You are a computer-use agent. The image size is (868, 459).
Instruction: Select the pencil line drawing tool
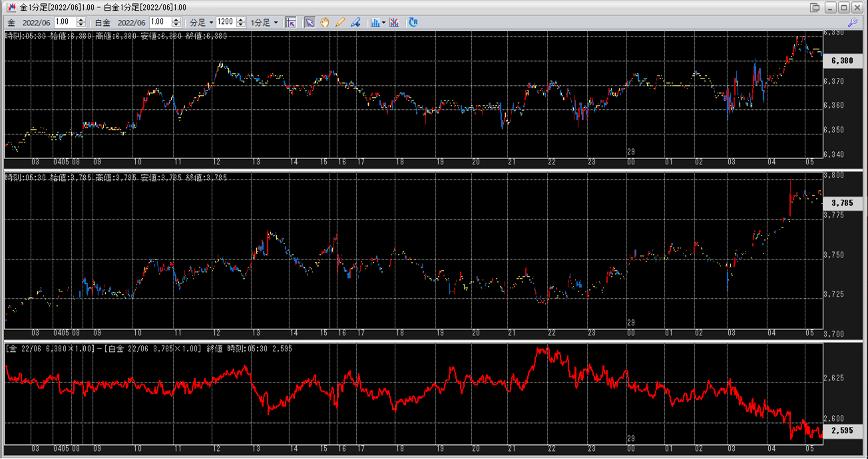click(341, 22)
